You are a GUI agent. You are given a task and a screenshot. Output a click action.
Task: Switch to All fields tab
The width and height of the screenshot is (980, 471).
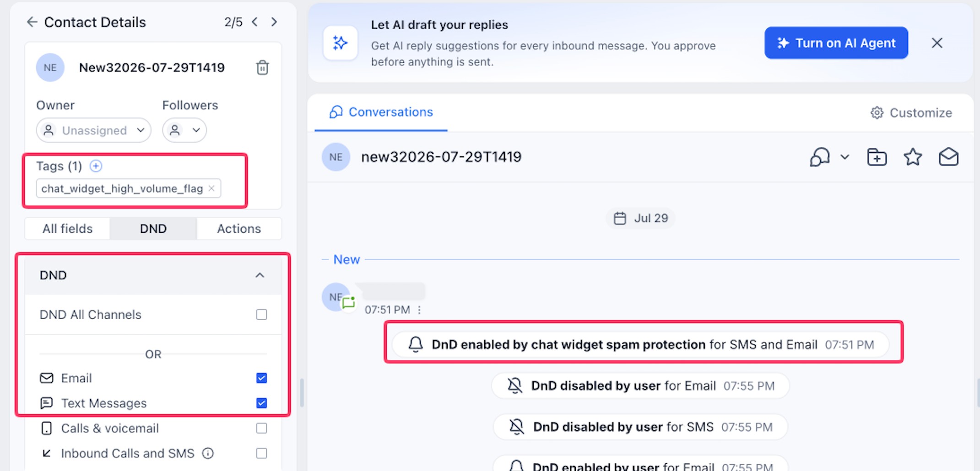[x=67, y=229]
